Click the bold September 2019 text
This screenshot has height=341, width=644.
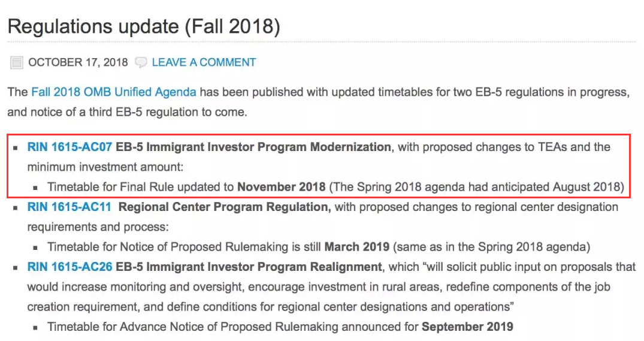pyautogui.click(x=467, y=327)
